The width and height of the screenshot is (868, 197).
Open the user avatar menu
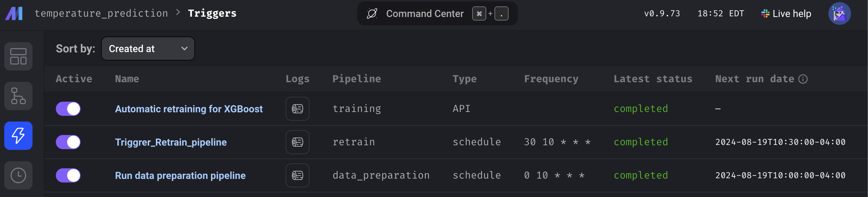tap(839, 13)
